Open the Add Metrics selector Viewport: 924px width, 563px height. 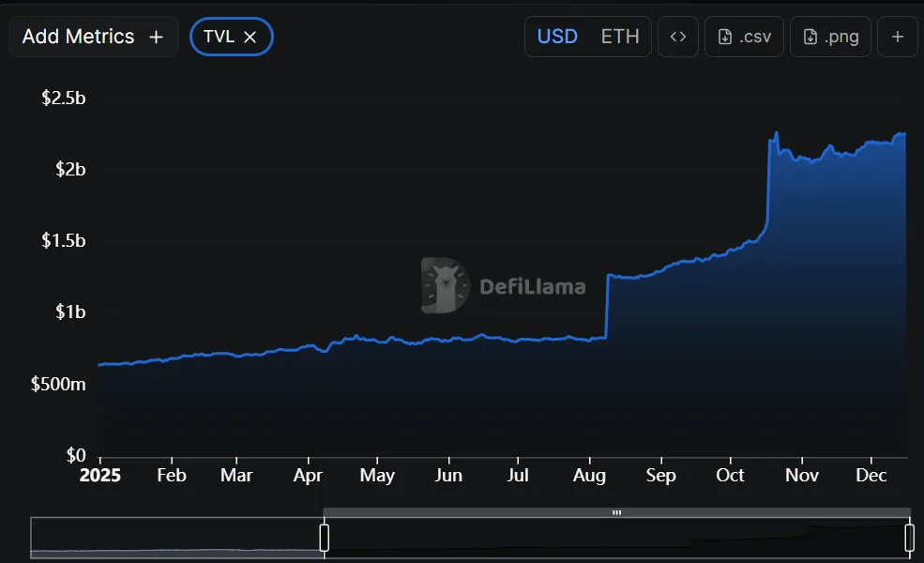click(93, 36)
